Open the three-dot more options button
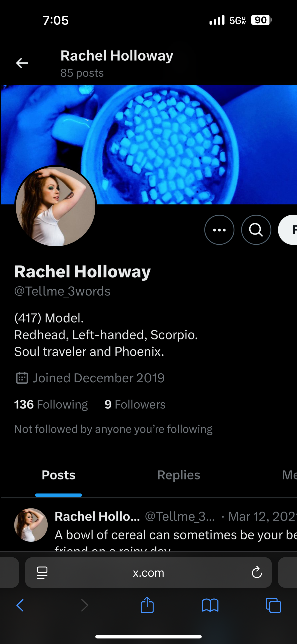This screenshot has height=644, width=297. [219, 230]
